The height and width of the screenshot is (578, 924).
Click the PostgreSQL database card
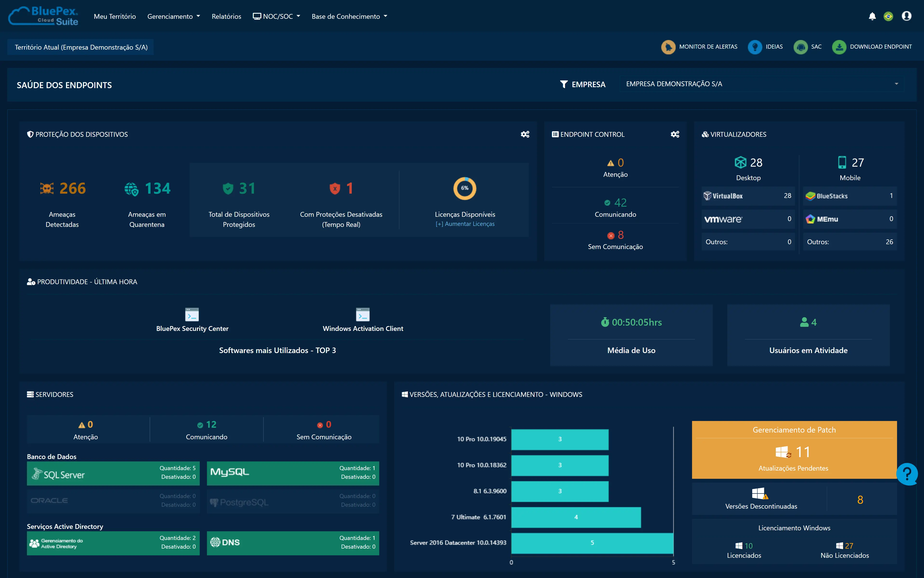click(293, 501)
